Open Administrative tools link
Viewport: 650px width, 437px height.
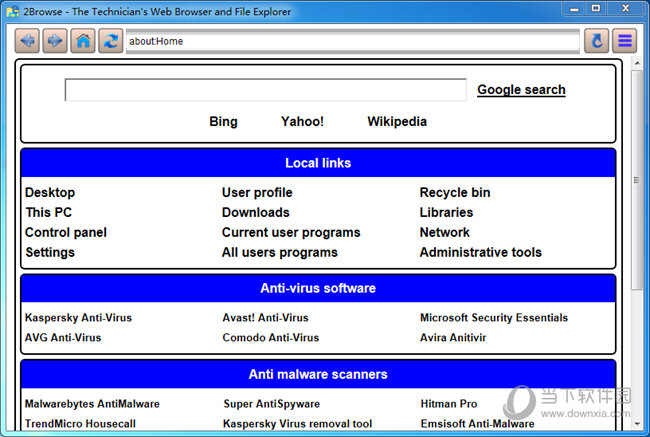[x=480, y=252]
